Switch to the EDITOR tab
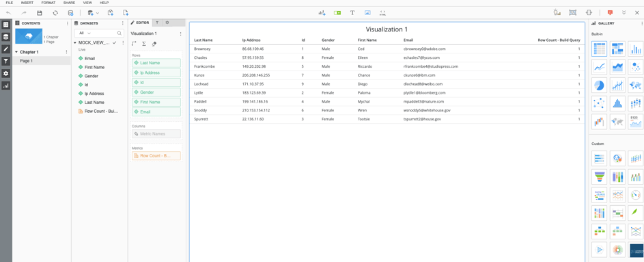 pos(139,23)
